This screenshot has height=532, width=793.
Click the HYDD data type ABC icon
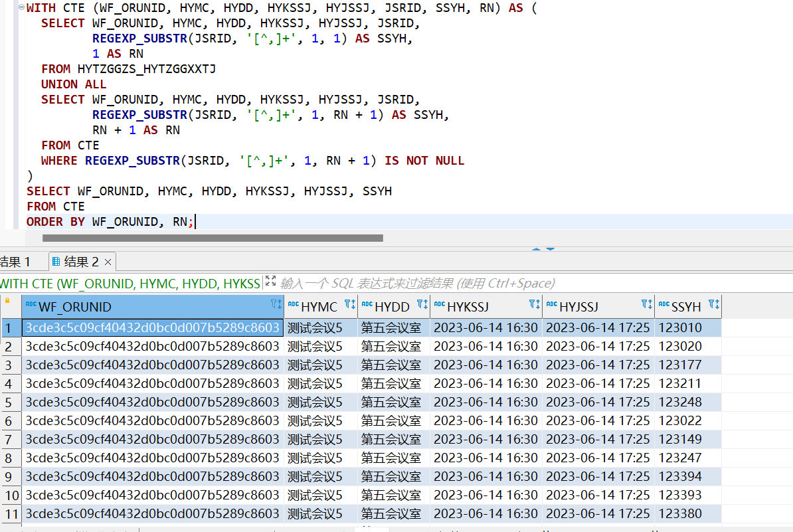[367, 304]
